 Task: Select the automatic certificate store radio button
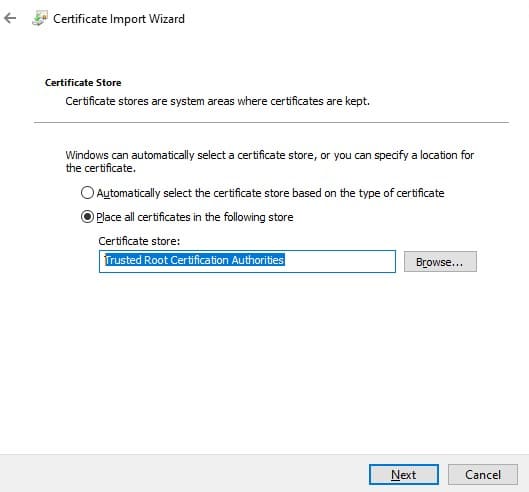[x=87, y=193]
